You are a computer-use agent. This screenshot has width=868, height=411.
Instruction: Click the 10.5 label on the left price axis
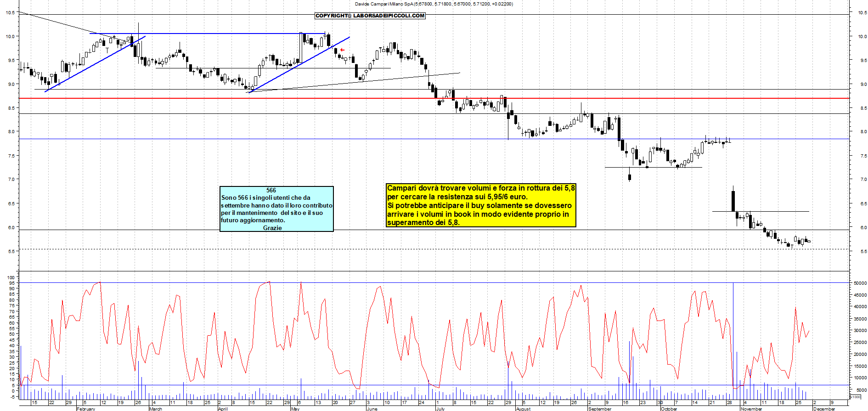(10, 13)
